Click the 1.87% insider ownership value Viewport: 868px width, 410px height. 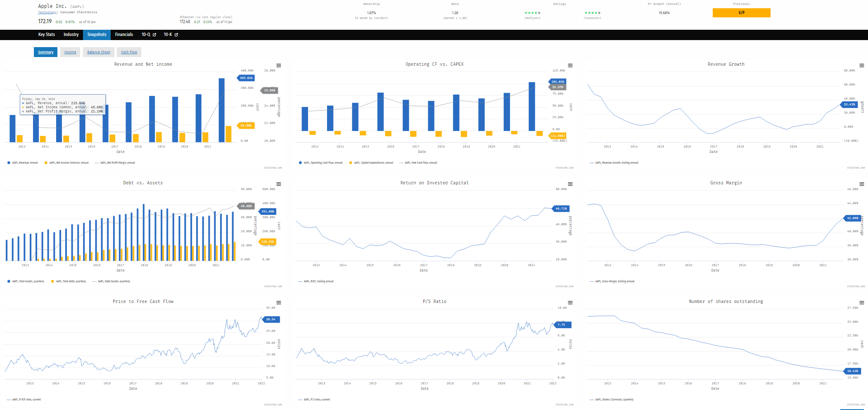coord(371,13)
